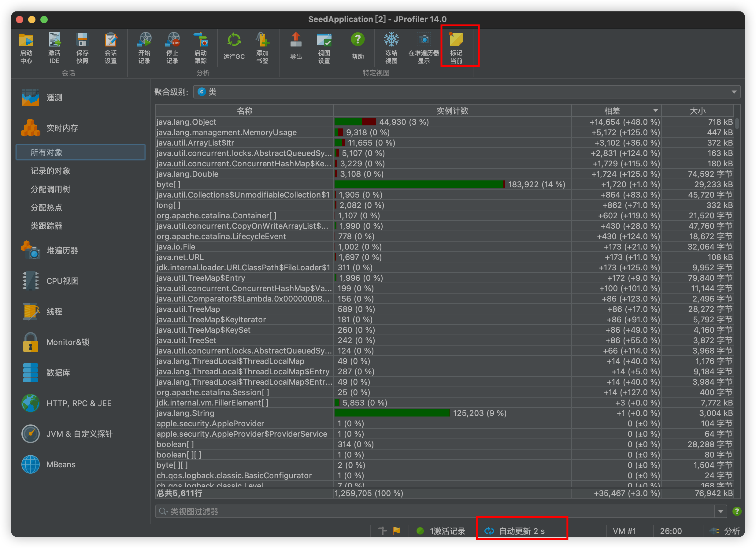Select the java.lang.Double row
The width and height of the screenshot is (756, 548).
[x=445, y=174]
